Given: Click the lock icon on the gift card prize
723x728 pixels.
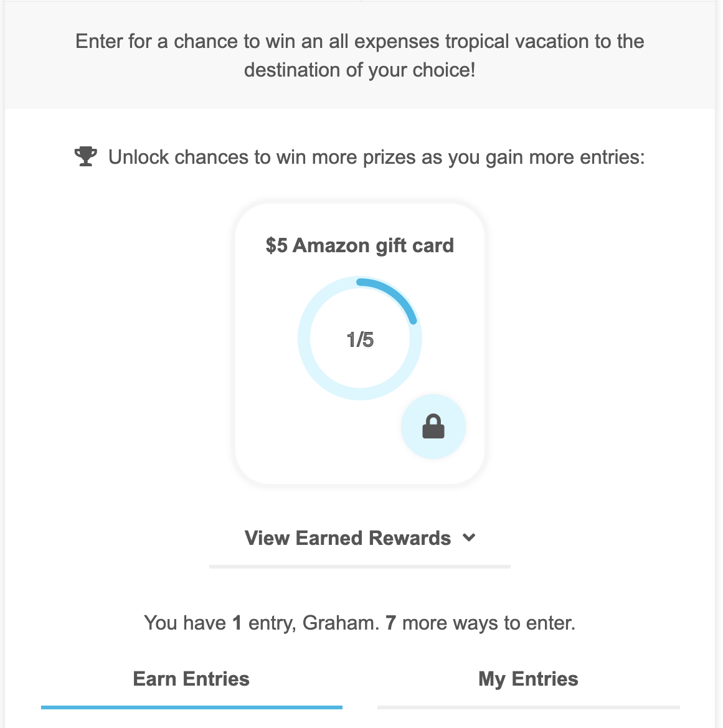Looking at the screenshot, I should click(x=433, y=427).
